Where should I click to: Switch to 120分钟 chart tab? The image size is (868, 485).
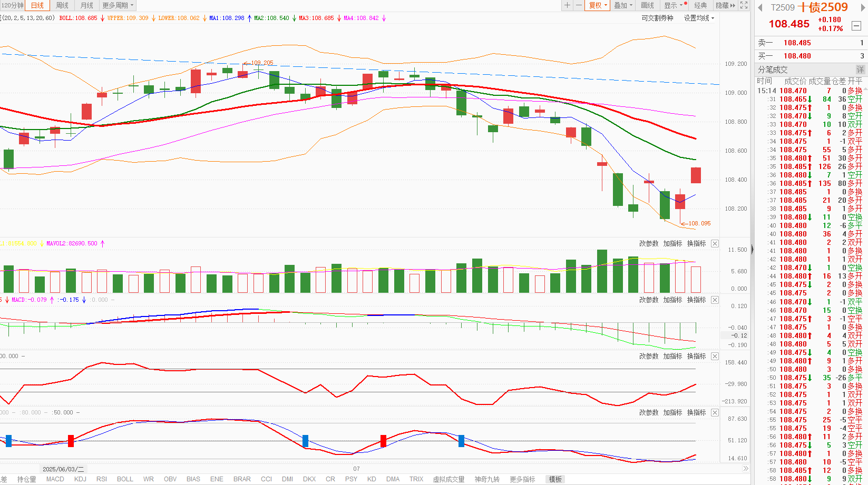point(12,5)
